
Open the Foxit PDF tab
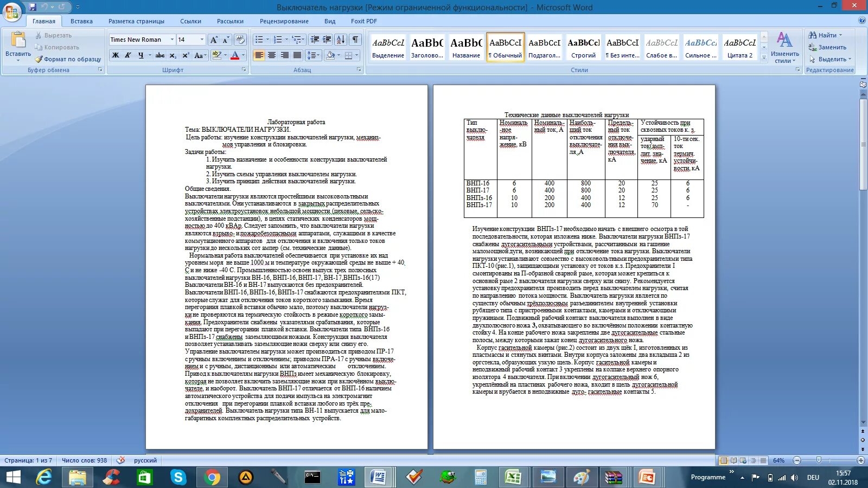coord(363,21)
